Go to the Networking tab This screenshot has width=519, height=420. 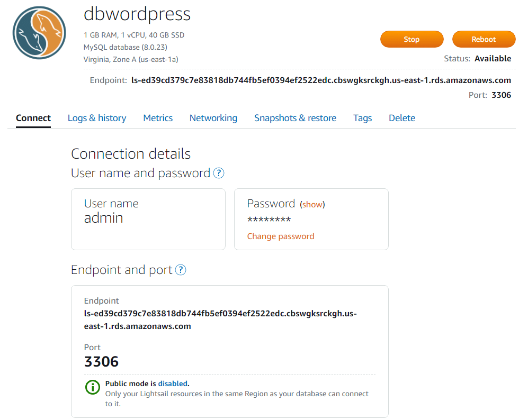click(x=213, y=118)
